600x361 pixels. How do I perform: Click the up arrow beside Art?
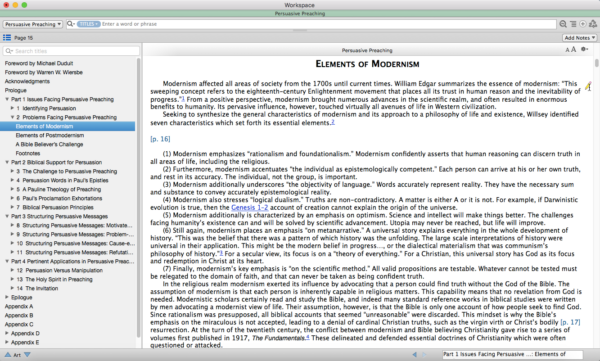point(8,354)
